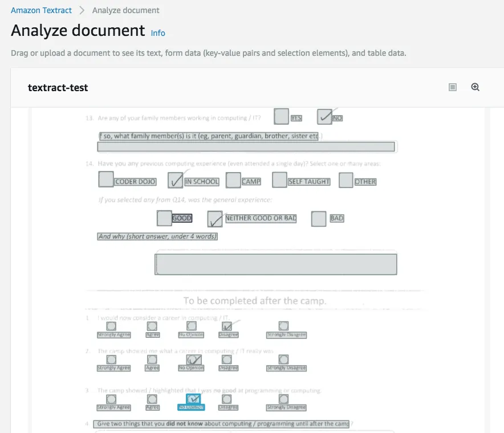
Task: Select question 2 Agree box
Action: pos(152,360)
